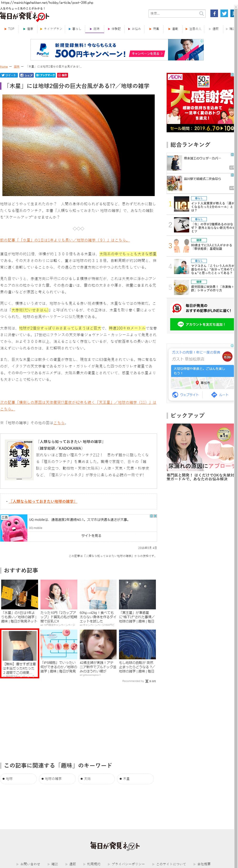Open the 趣味 navigation tab
Viewport: 238px width, 868px height.
95,29
